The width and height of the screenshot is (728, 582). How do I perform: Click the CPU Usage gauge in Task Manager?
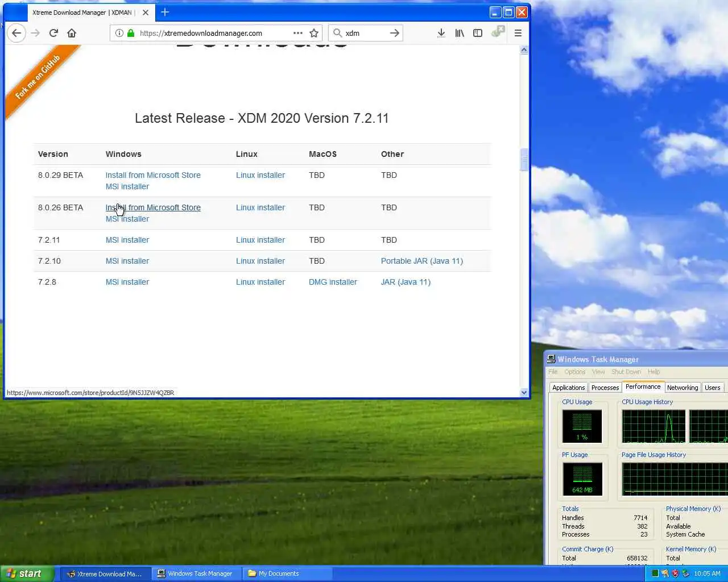582,426
